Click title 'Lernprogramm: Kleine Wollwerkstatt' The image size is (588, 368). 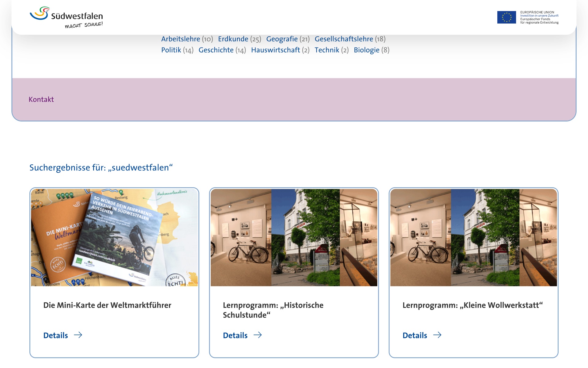(473, 305)
